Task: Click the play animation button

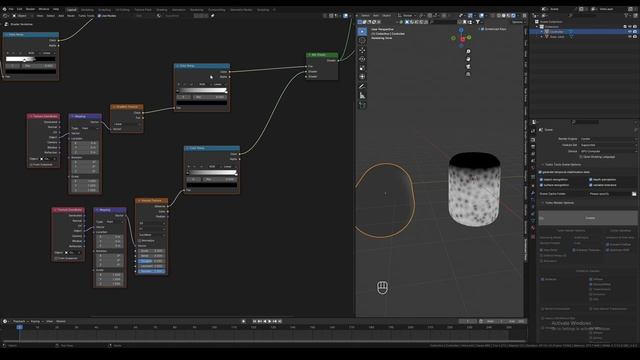Action: pos(269,321)
